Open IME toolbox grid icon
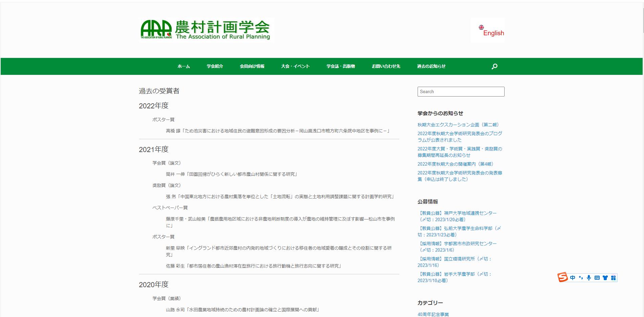Viewport: 644px width, 317px height. click(613, 278)
